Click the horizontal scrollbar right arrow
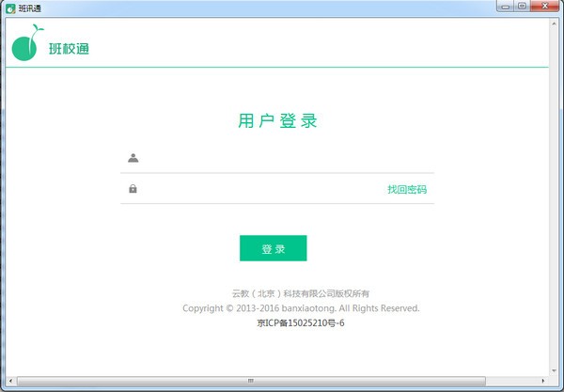This screenshot has width=564, height=392. pos(542,381)
